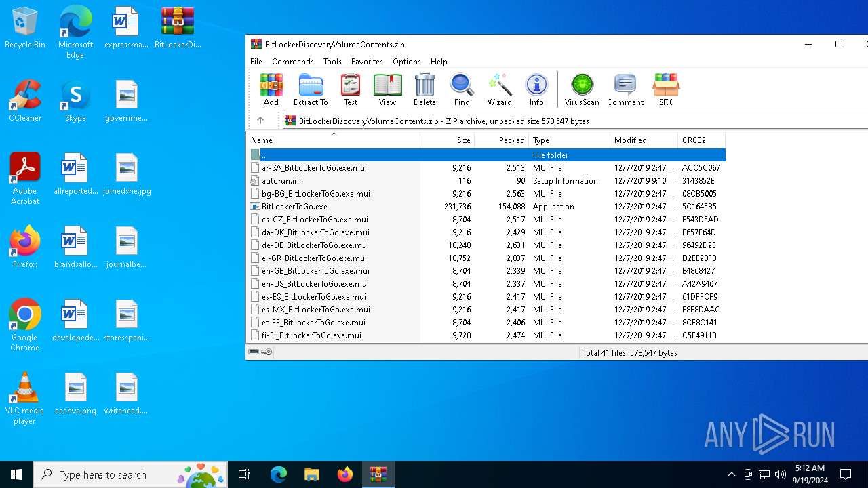Open the Tools menu

[x=332, y=61]
